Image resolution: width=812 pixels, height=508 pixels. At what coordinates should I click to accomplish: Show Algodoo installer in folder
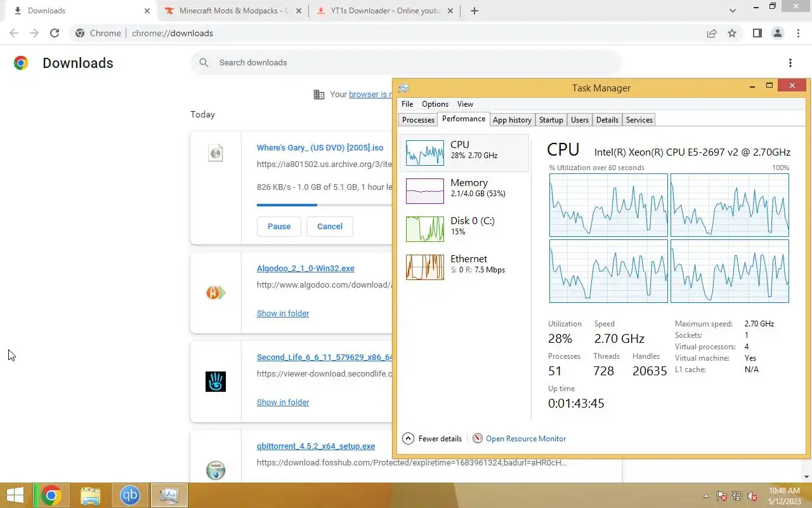[283, 313]
